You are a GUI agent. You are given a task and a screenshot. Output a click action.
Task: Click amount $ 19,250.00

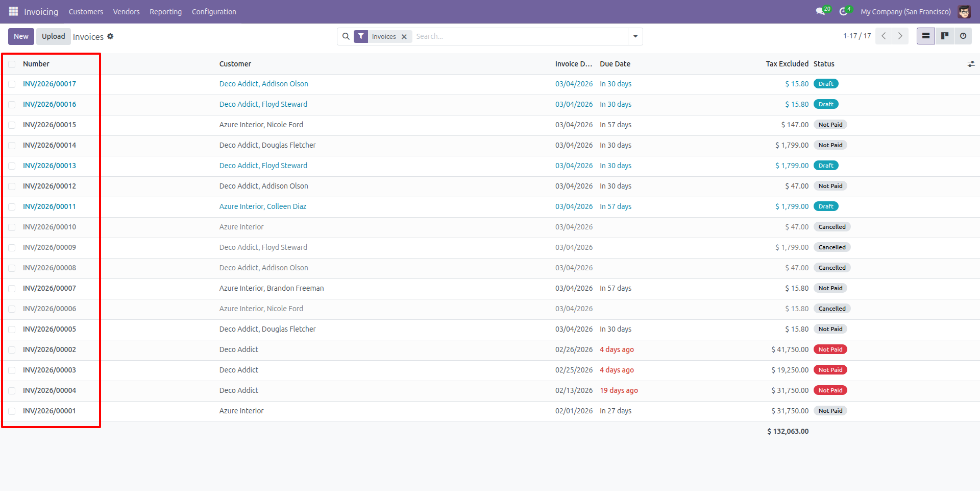click(x=790, y=370)
